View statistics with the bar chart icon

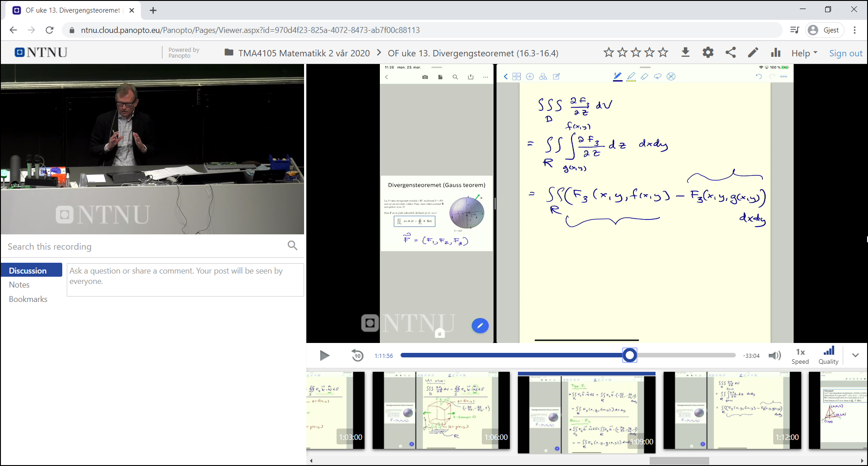pyautogui.click(x=776, y=53)
